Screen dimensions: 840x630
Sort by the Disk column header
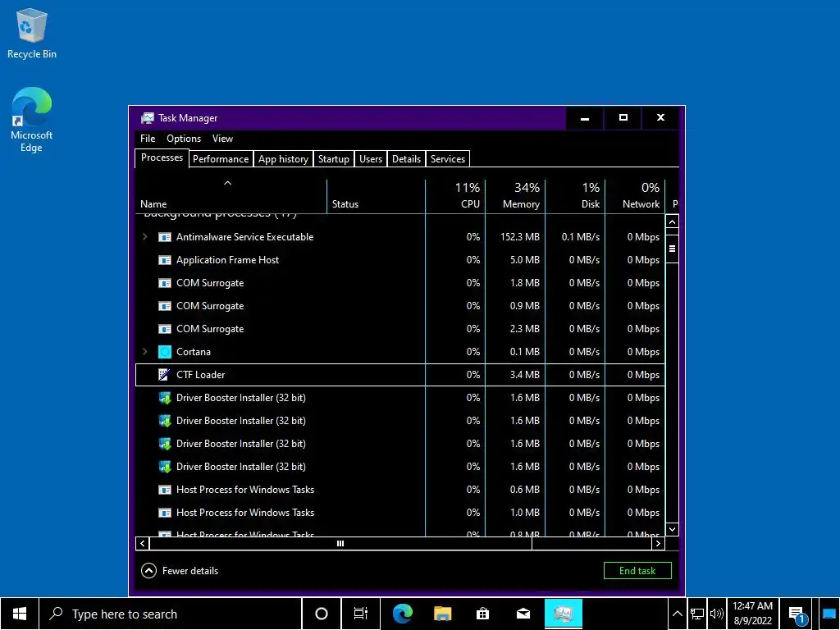click(575, 197)
